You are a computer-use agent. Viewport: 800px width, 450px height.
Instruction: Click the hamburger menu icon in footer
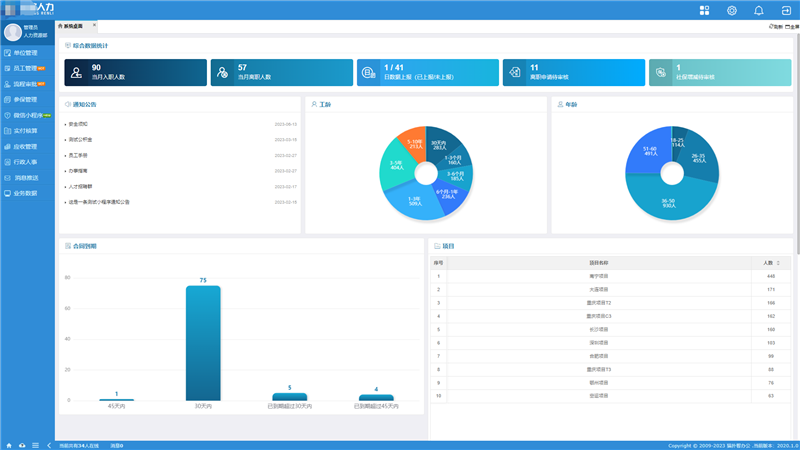35,444
